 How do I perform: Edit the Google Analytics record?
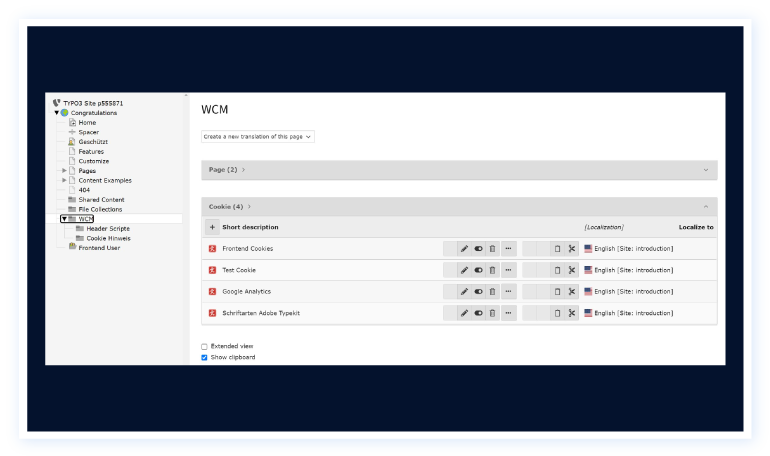point(464,292)
